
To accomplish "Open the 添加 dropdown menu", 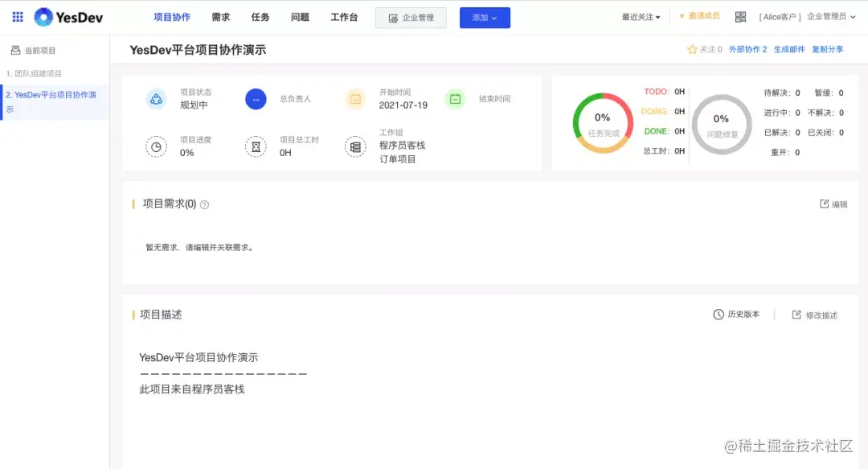I will pyautogui.click(x=485, y=16).
